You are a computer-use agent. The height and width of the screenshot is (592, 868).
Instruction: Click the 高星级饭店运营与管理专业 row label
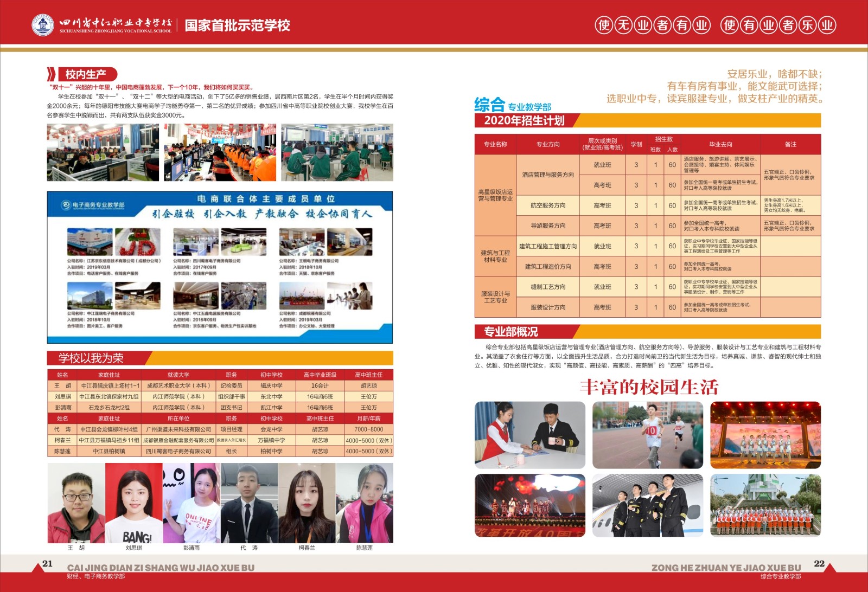tap(495, 195)
